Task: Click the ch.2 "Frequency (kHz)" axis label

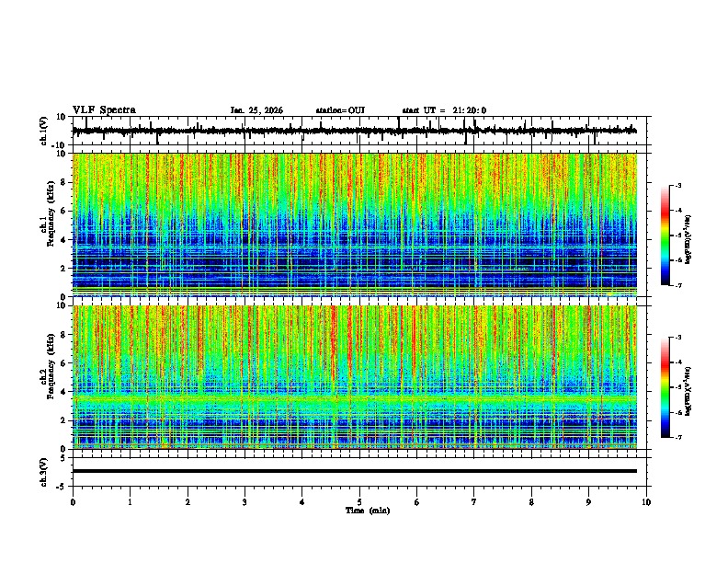Action: [x=50, y=366]
